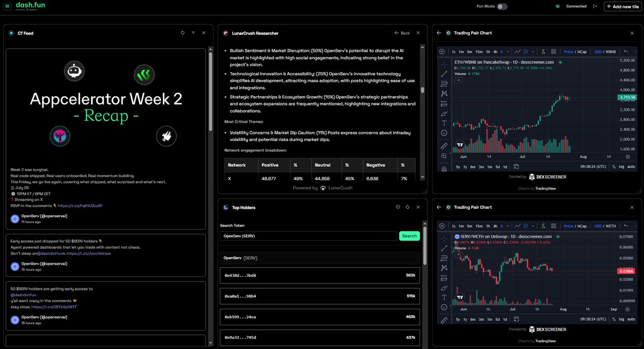Click the LunarCrush Researcher scrollbar thumb

(x=422, y=90)
